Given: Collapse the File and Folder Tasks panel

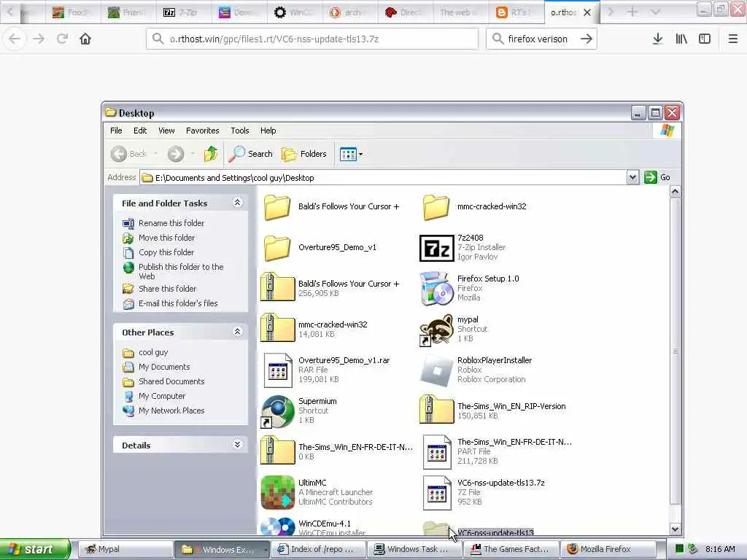Looking at the screenshot, I should (x=237, y=203).
